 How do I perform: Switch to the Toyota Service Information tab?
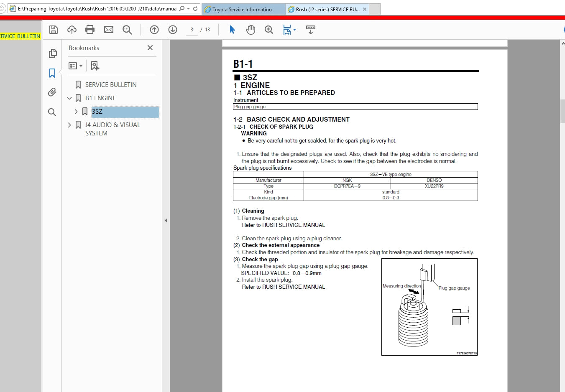(x=243, y=9)
